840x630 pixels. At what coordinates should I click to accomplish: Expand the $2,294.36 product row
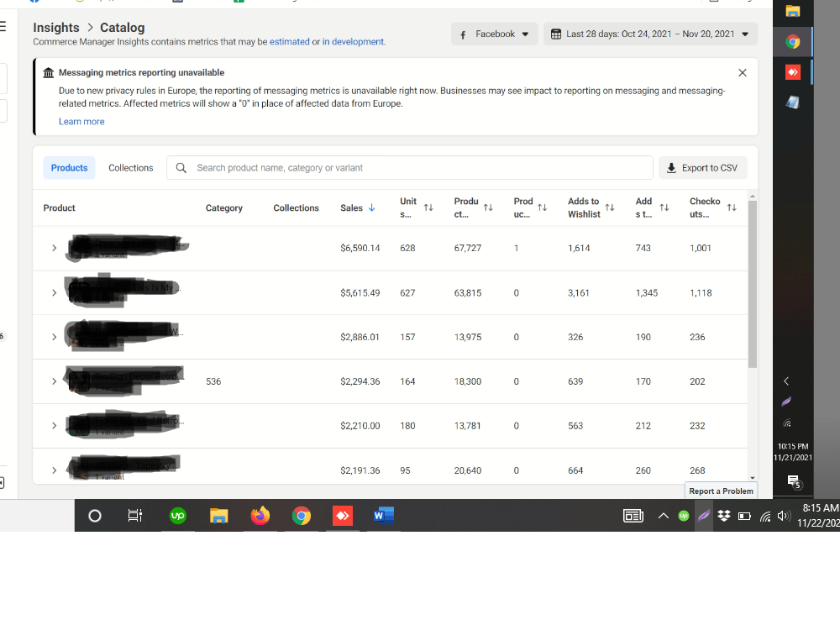(x=54, y=381)
